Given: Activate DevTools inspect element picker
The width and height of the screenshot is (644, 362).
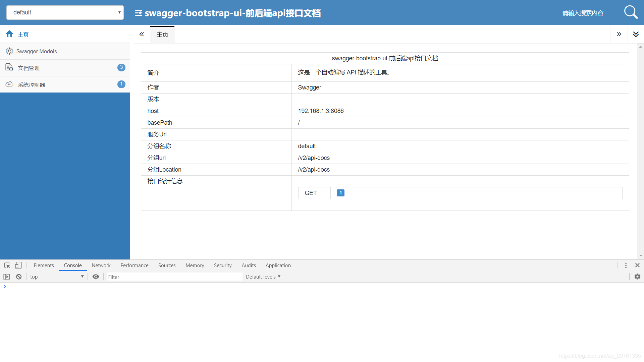Looking at the screenshot, I should (7, 265).
